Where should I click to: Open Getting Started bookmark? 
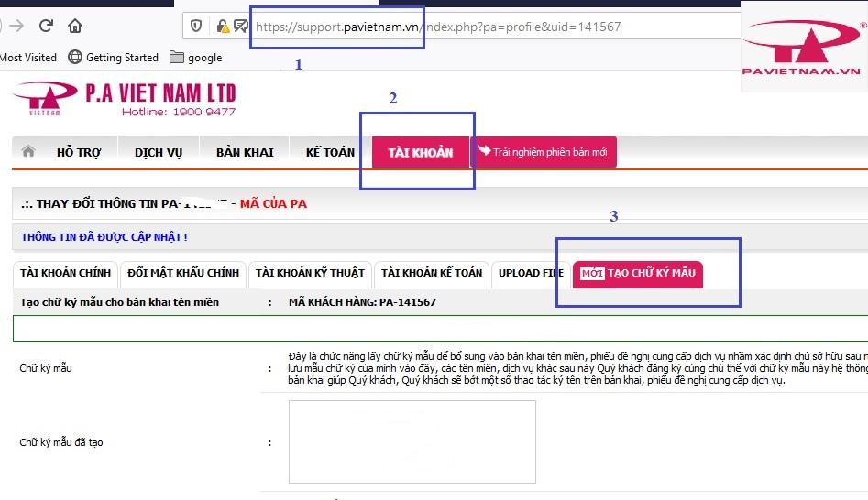click(113, 57)
